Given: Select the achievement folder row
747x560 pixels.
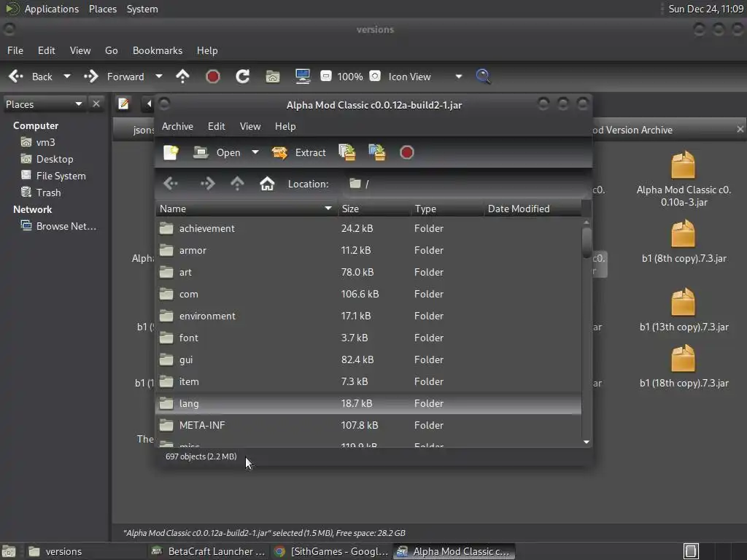Looking at the screenshot, I should 368,228.
